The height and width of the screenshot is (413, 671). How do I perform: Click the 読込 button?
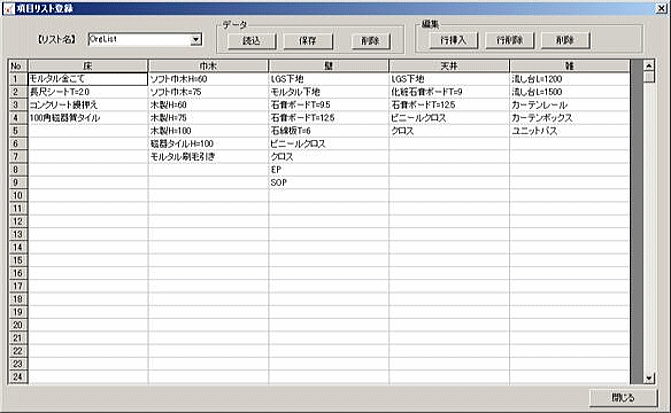250,41
